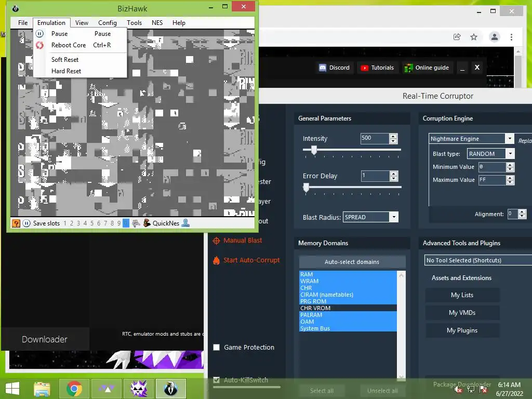Open Downloader button
Screen dimensions: 532x399
(45, 339)
